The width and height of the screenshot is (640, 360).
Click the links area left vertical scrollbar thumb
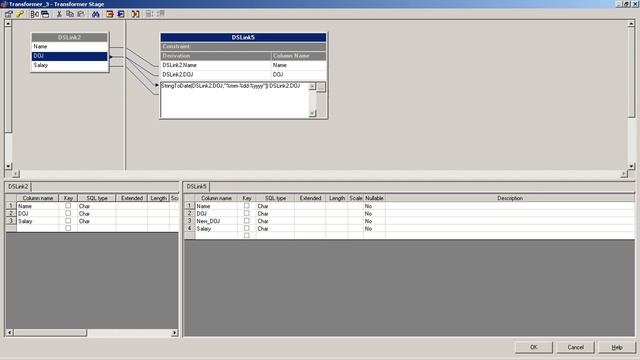point(8,80)
